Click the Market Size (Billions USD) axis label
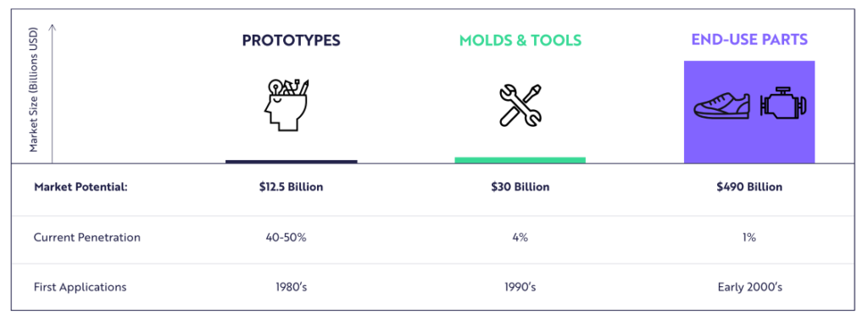 34,89
